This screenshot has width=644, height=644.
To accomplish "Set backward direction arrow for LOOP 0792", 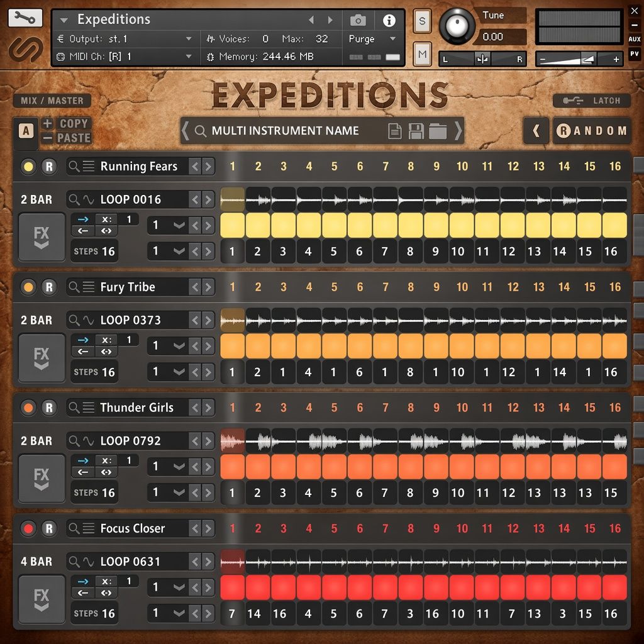I will 83,472.
